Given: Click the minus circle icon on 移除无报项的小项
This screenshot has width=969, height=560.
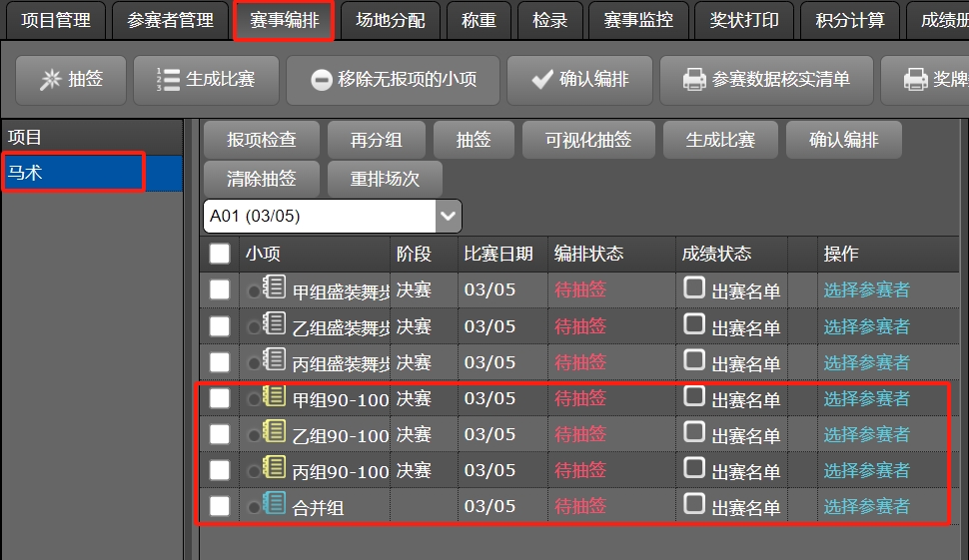Looking at the screenshot, I should [x=321, y=81].
